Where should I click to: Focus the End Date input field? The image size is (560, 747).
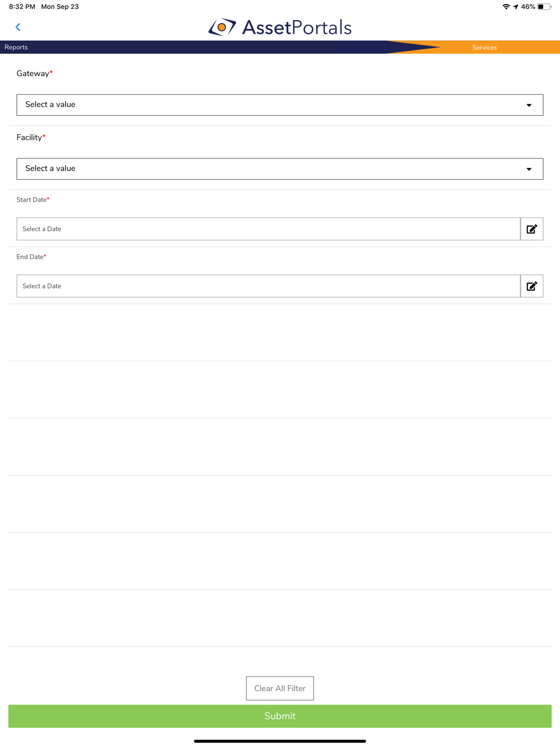pyautogui.click(x=268, y=286)
